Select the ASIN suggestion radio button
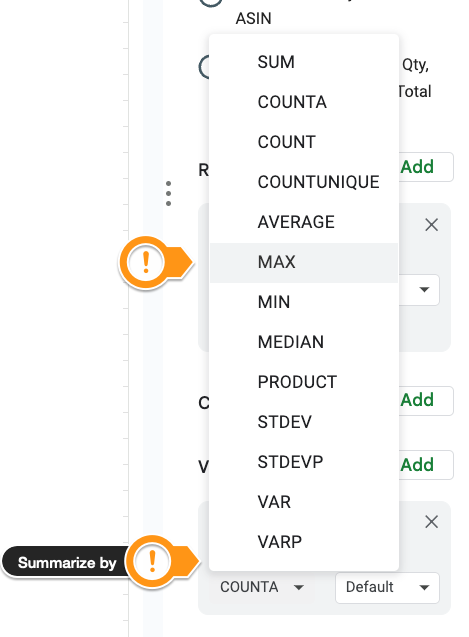 coord(211,2)
